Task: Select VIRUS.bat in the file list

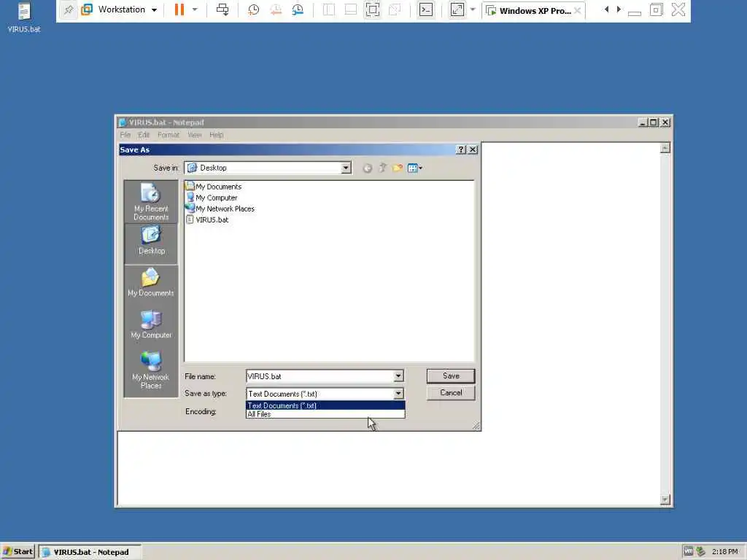Action: [x=207, y=219]
